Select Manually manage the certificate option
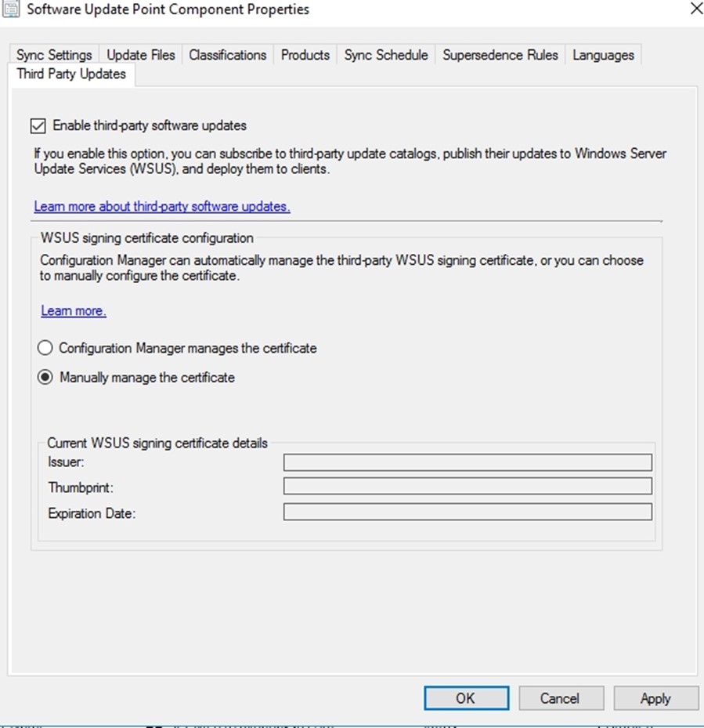The image size is (704, 728). tap(45, 377)
